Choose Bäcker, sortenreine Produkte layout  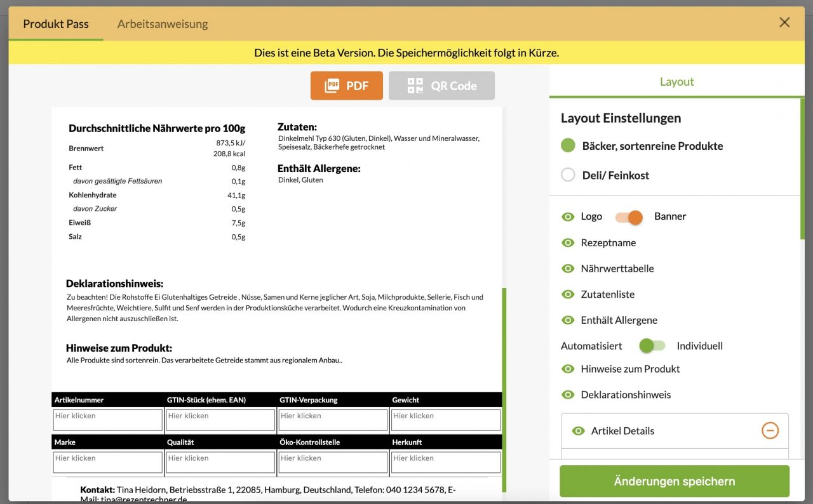click(x=567, y=145)
